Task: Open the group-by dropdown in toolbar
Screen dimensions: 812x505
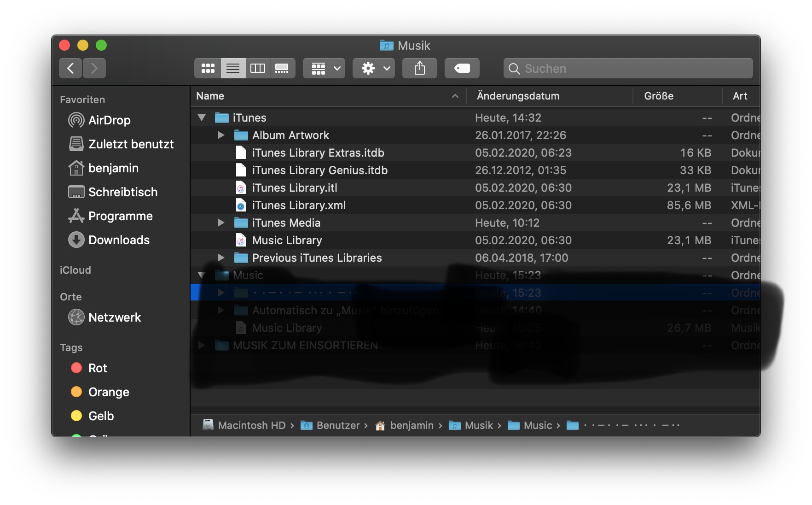Action: pyautogui.click(x=324, y=68)
